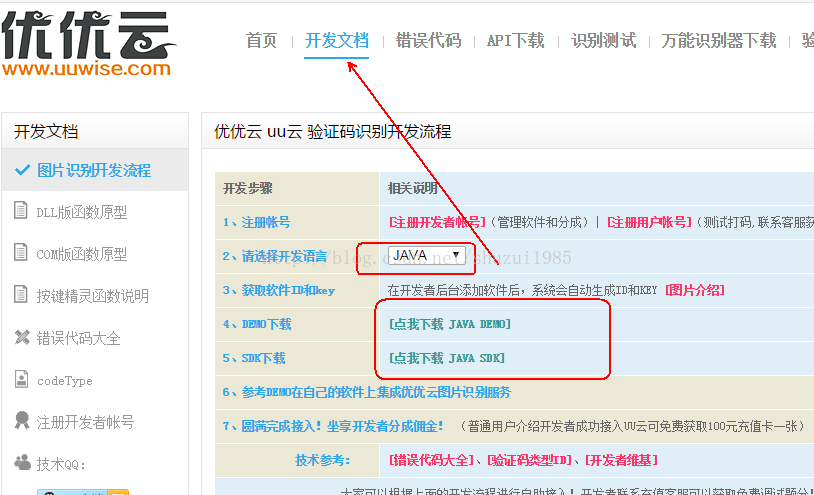The height and width of the screenshot is (495, 814).
Task: Open 按键精灵函数说明 sidebar entry
Action: pos(92,296)
